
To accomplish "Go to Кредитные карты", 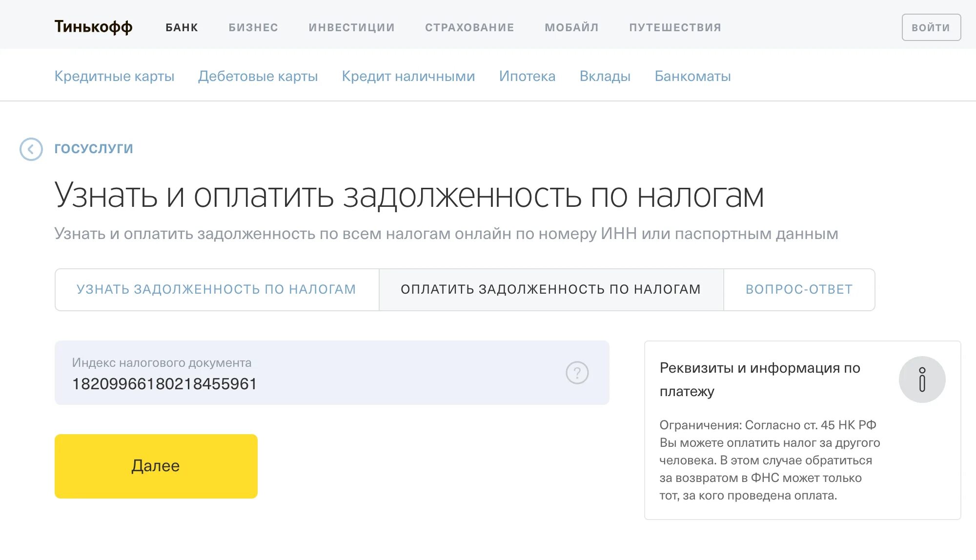I will (114, 76).
